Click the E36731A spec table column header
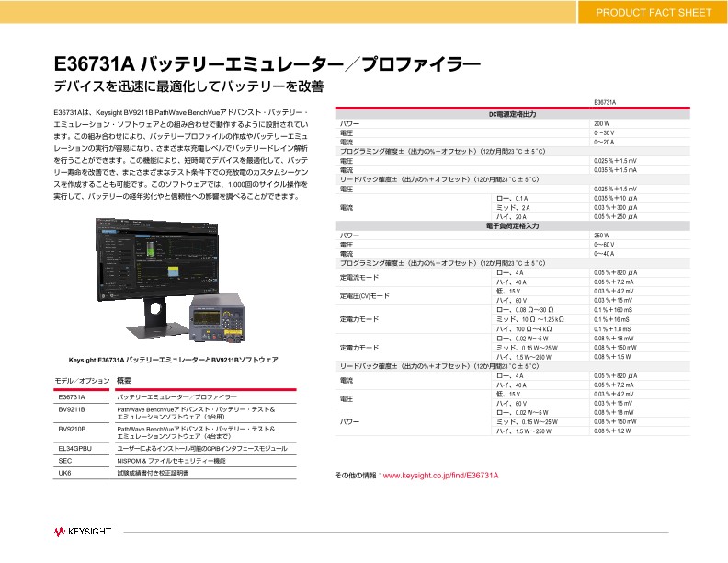Screen dimensions: 728x563 pos(605,102)
